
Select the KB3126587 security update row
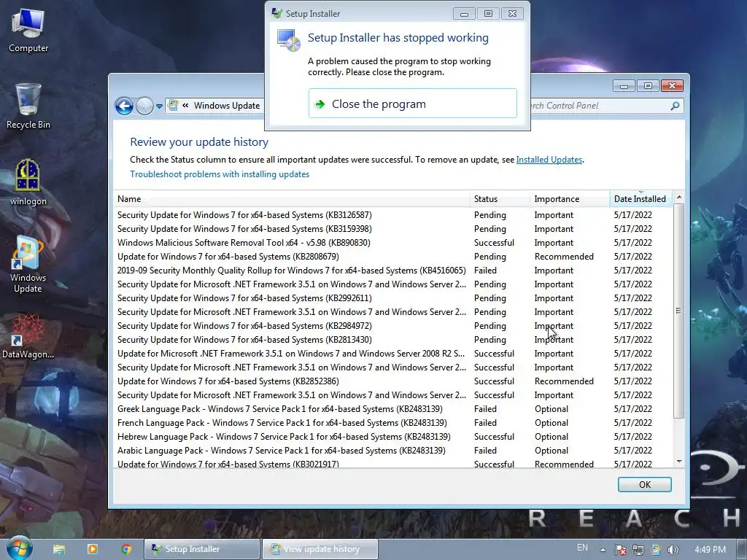(393, 215)
